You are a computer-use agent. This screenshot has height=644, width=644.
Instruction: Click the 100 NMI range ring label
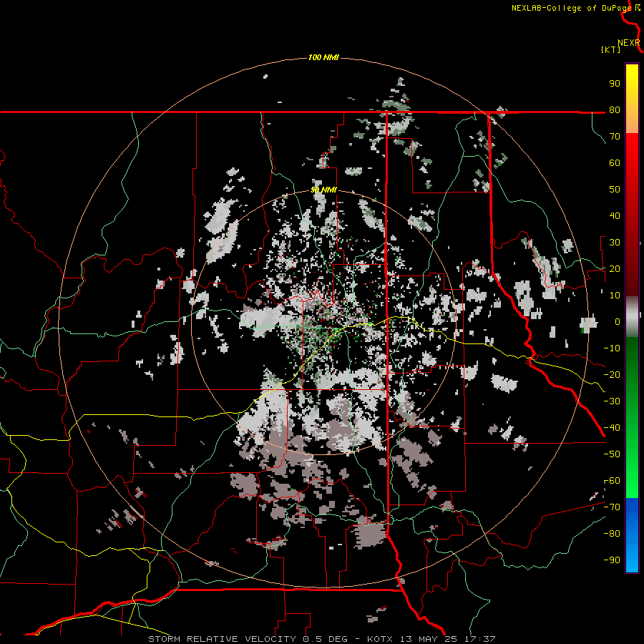(x=323, y=57)
